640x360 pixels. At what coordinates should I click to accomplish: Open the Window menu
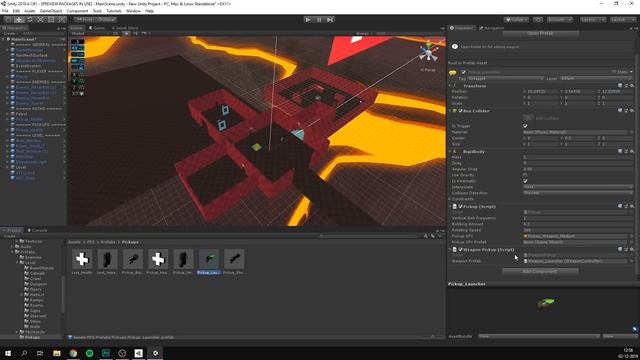(133, 11)
